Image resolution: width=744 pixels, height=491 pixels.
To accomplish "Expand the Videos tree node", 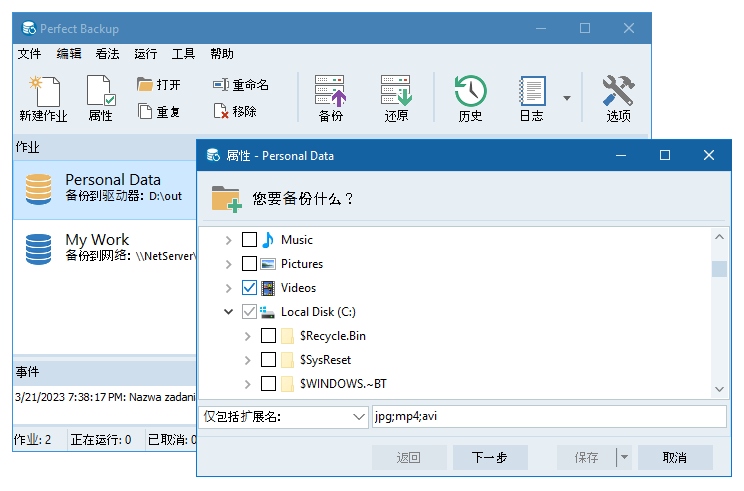I will (229, 288).
